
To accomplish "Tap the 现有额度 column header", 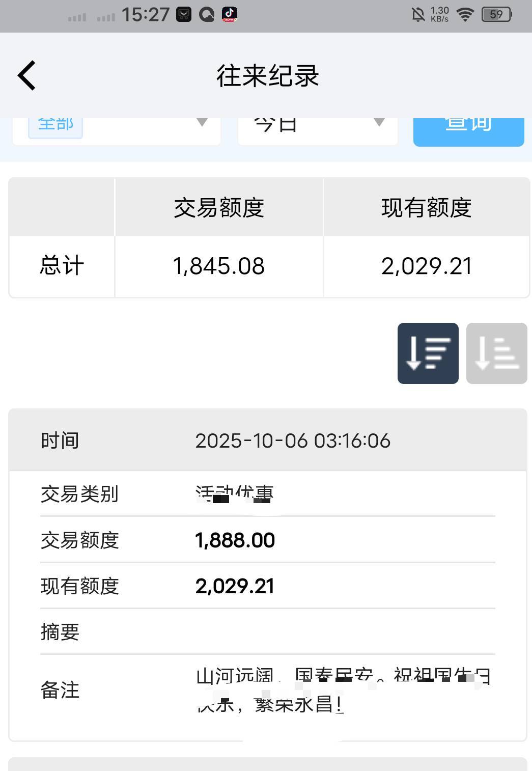I will click(x=426, y=208).
